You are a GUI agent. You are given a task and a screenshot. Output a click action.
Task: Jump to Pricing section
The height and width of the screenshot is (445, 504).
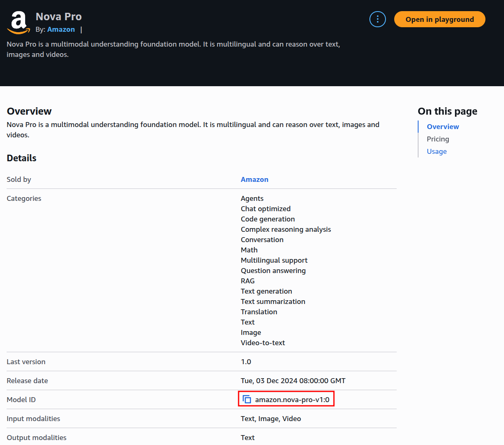click(x=438, y=139)
